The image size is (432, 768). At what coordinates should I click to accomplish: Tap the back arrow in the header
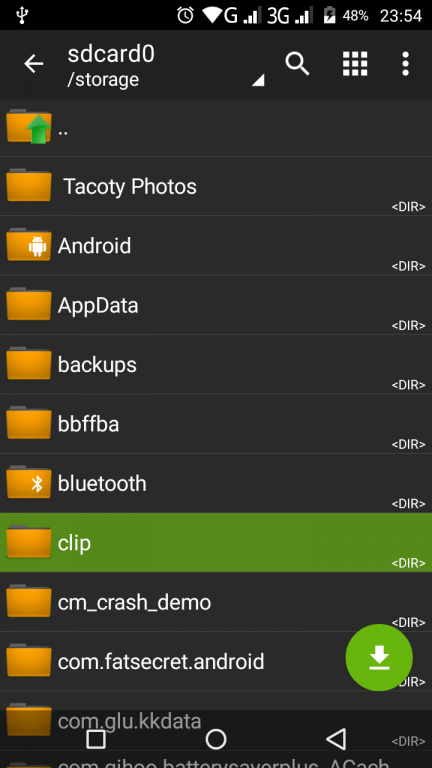[x=34, y=64]
